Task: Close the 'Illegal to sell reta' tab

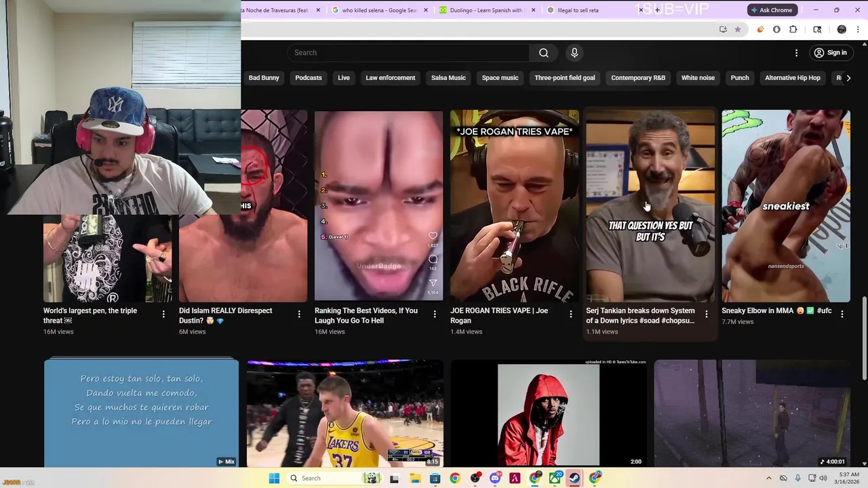Action: (641, 10)
